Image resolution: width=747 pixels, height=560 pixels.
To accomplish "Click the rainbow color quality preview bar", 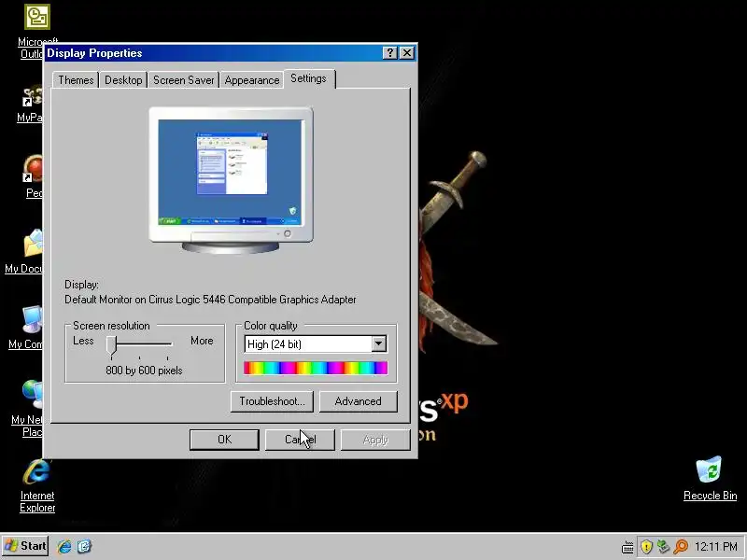I will coord(316,368).
